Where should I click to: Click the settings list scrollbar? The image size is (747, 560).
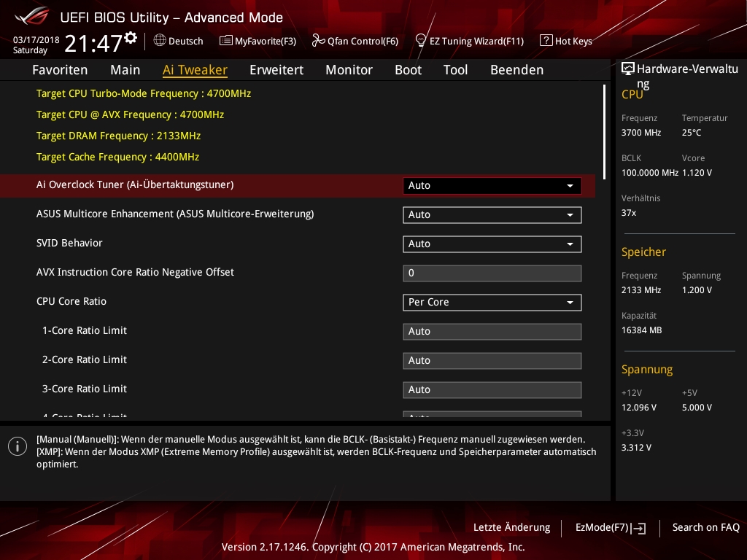(x=604, y=132)
